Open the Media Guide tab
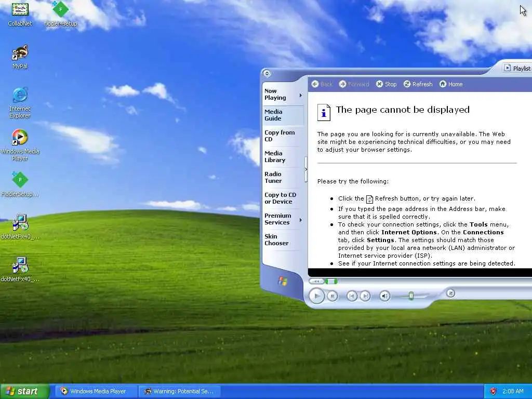Viewport: 532px width, 399px height. tap(283, 115)
